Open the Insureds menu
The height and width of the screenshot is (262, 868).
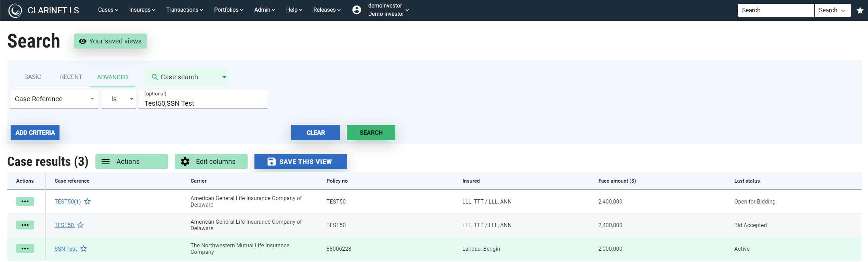click(x=142, y=10)
